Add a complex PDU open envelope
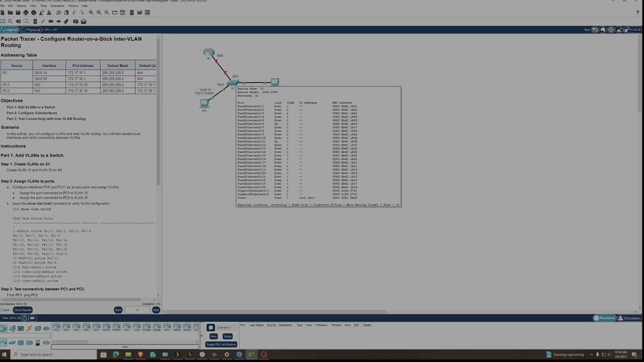Image resolution: width=644 pixels, height=362 pixels. [x=84, y=21]
